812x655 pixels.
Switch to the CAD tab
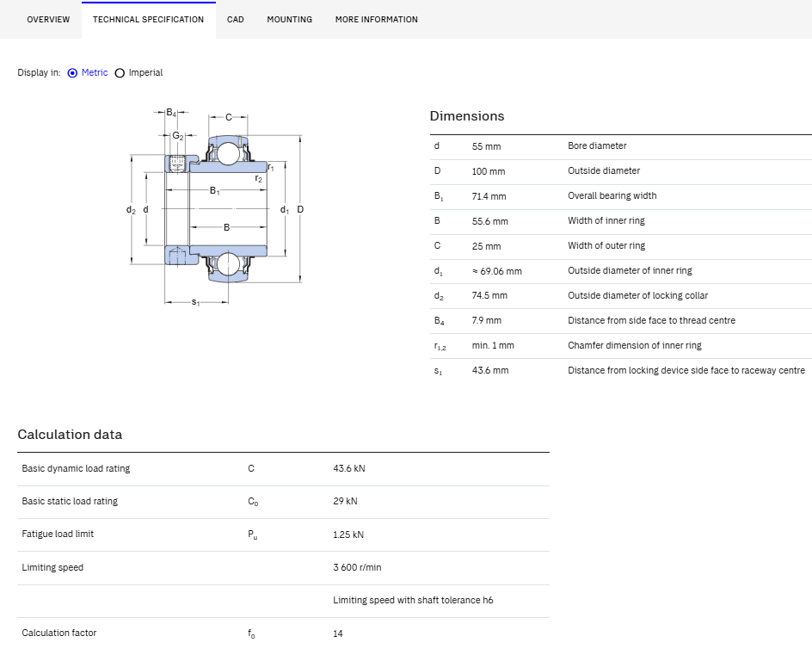click(235, 20)
